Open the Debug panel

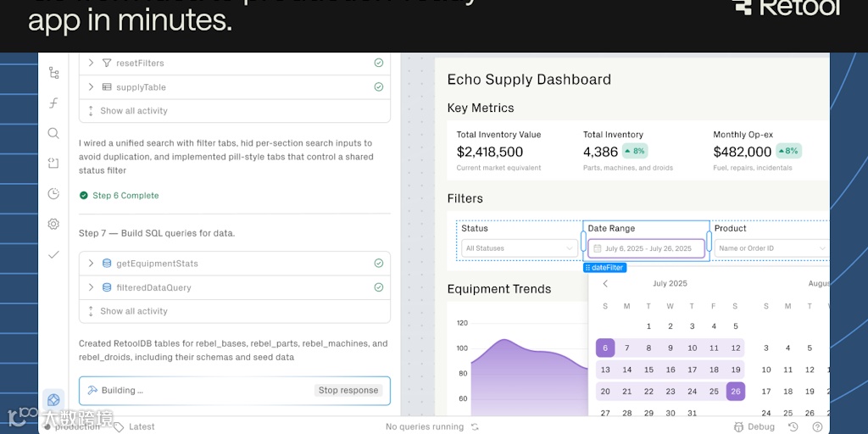(754, 426)
